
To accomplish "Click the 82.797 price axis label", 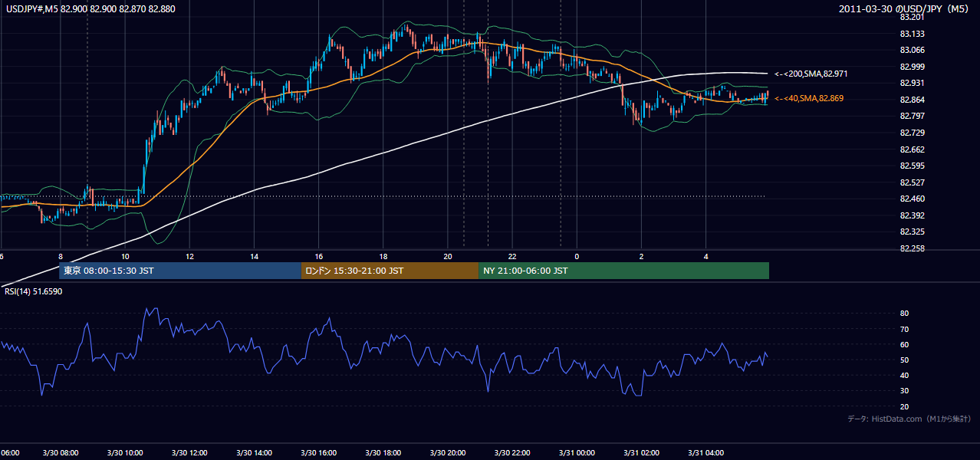I will click(x=911, y=116).
